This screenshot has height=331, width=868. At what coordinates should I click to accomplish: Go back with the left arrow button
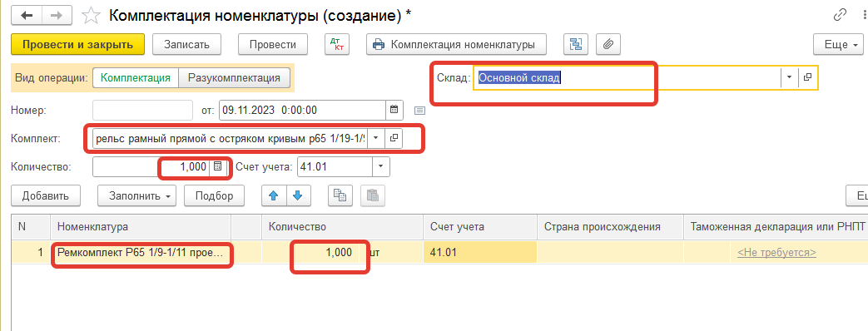pyautogui.click(x=26, y=15)
